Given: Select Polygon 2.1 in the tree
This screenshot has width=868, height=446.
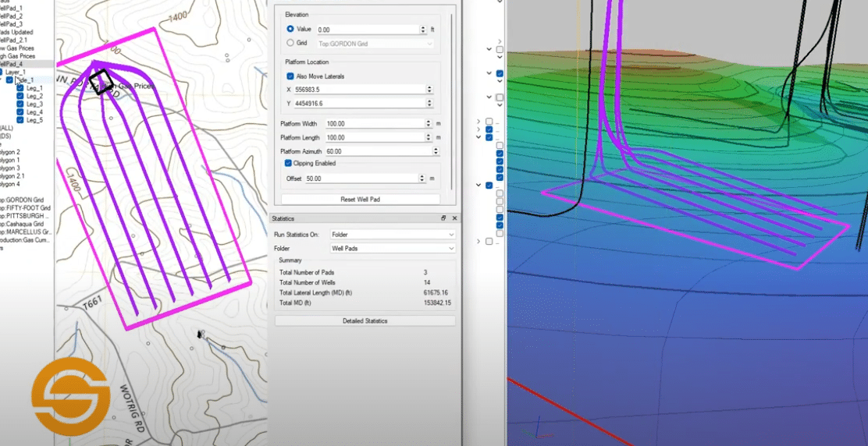Looking at the screenshot, I should pyautogui.click(x=12, y=176).
